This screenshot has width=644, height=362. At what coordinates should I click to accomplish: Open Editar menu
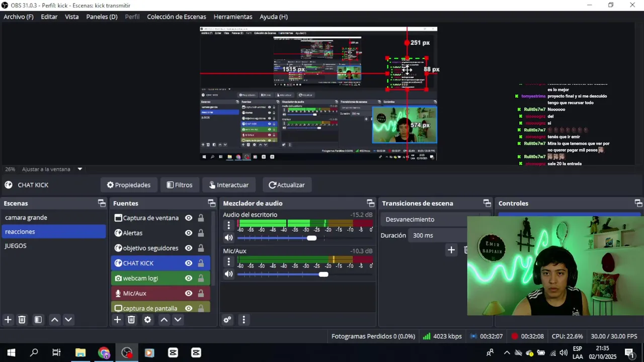coord(49,17)
